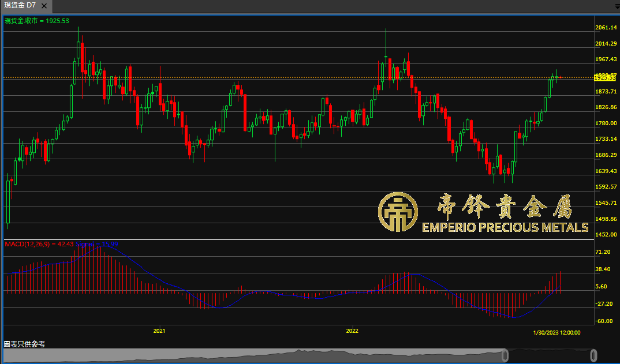The image size is (620, 364).
Task: Click the 71.20 label on the MACD axis
Action: pyautogui.click(x=603, y=252)
